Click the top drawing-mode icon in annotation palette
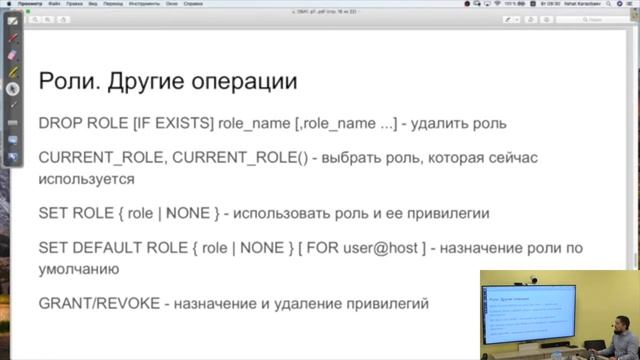Viewport: 640px width, 360px height. pos(13,21)
